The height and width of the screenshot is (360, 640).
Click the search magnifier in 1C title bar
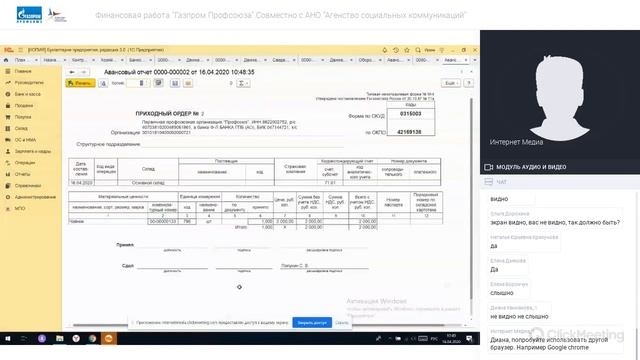pyautogui.click(x=418, y=50)
